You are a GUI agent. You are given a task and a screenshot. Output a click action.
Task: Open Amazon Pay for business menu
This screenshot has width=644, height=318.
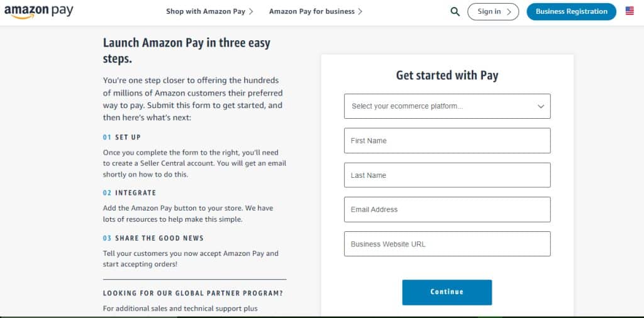(311, 11)
